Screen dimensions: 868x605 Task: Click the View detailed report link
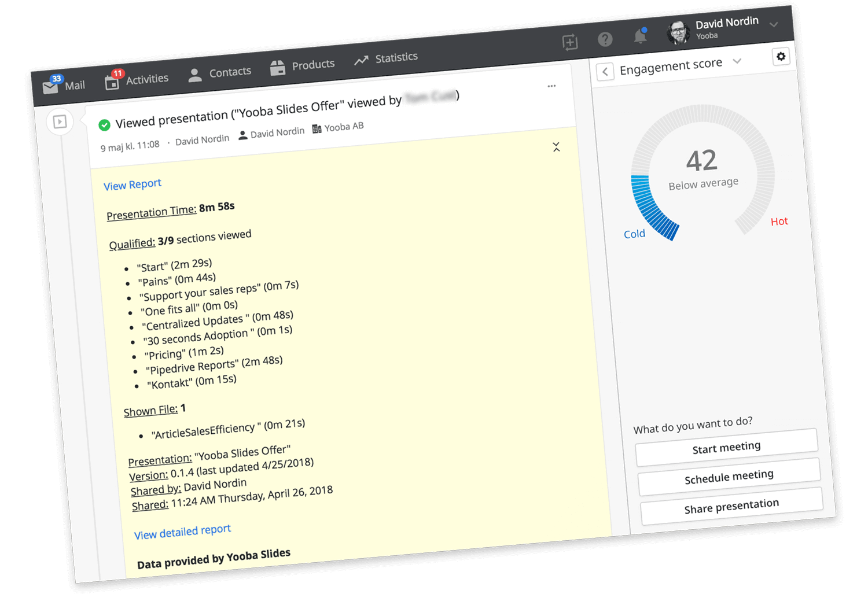pos(183,532)
